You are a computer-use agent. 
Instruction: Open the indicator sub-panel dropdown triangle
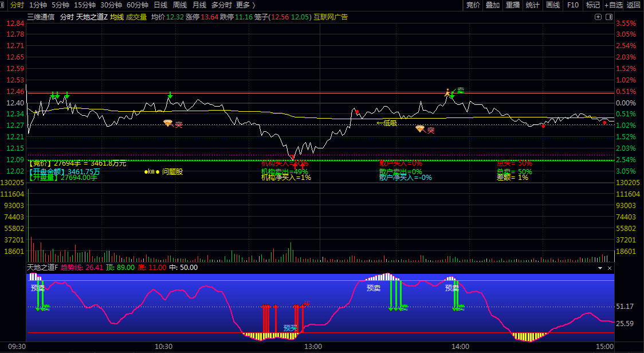600,268
